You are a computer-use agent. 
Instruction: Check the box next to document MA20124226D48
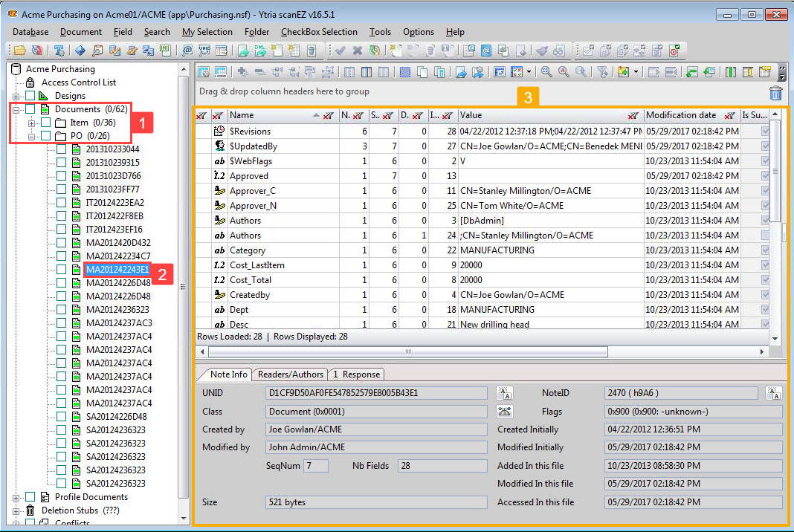(x=61, y=282)
